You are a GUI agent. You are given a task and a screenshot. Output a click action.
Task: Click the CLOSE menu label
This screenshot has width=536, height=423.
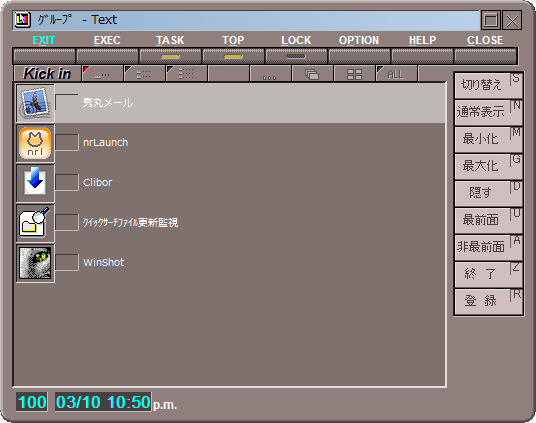485,40
